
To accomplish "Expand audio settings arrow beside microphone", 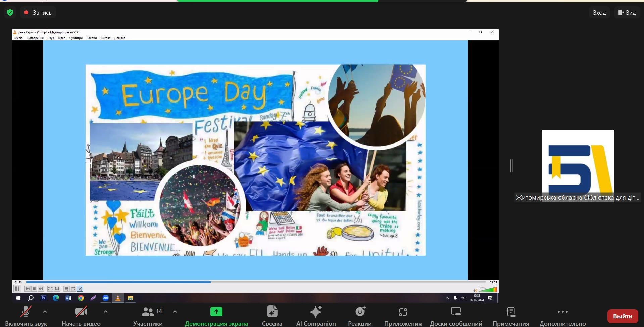I will point(45,312).
